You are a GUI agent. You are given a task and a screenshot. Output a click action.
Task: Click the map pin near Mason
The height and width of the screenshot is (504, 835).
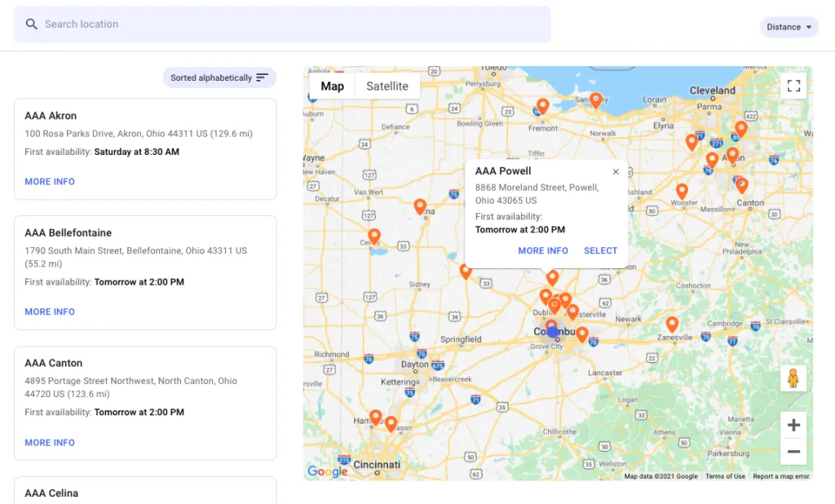(391, 423)
